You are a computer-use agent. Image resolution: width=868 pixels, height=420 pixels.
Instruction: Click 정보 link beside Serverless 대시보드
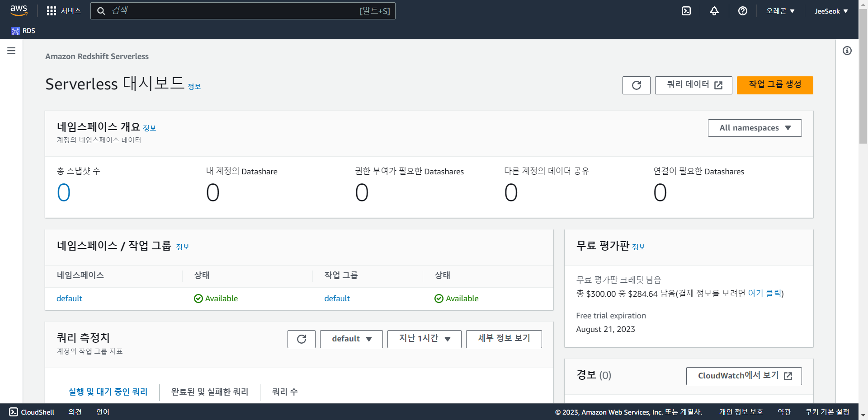click(x=194, y=87)
